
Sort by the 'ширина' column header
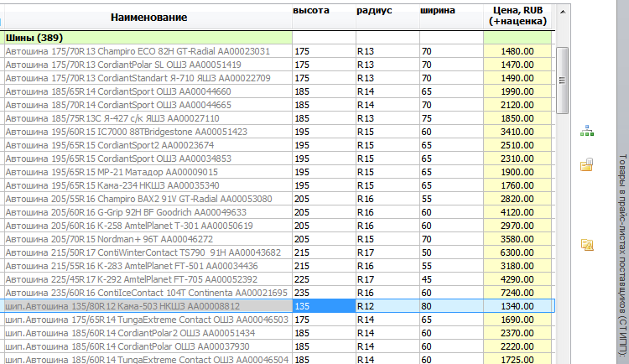[451, 18]
